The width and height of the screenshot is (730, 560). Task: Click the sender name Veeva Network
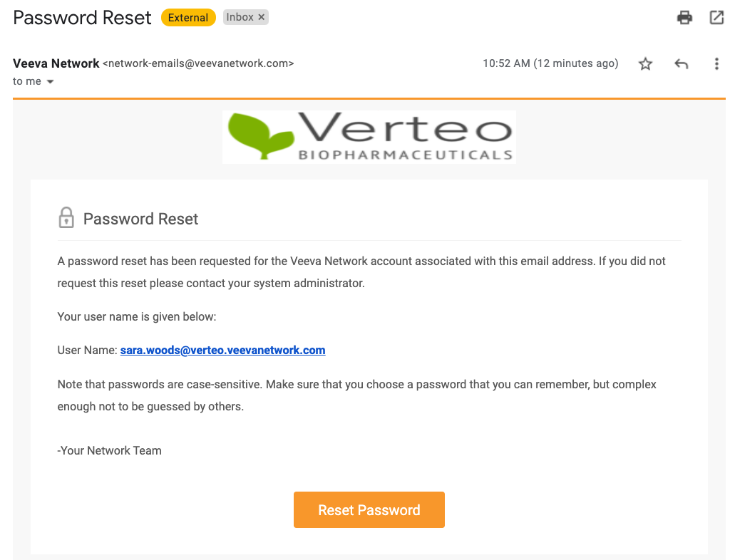[x=56, y=63]
